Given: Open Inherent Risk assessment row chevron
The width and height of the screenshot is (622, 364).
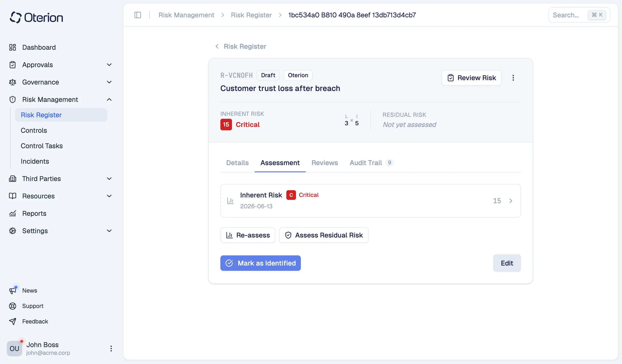Looking at the screenshot, I should pyautogui.click(x=511, y=201).
